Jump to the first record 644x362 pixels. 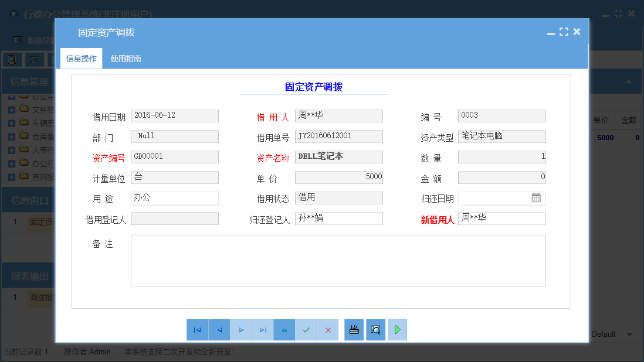(x=198, y=330)
